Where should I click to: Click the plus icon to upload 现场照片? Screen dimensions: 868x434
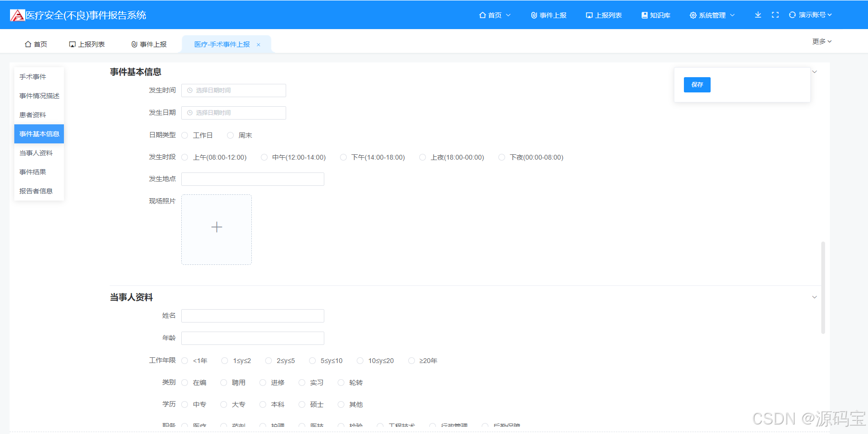coord(217,227)
